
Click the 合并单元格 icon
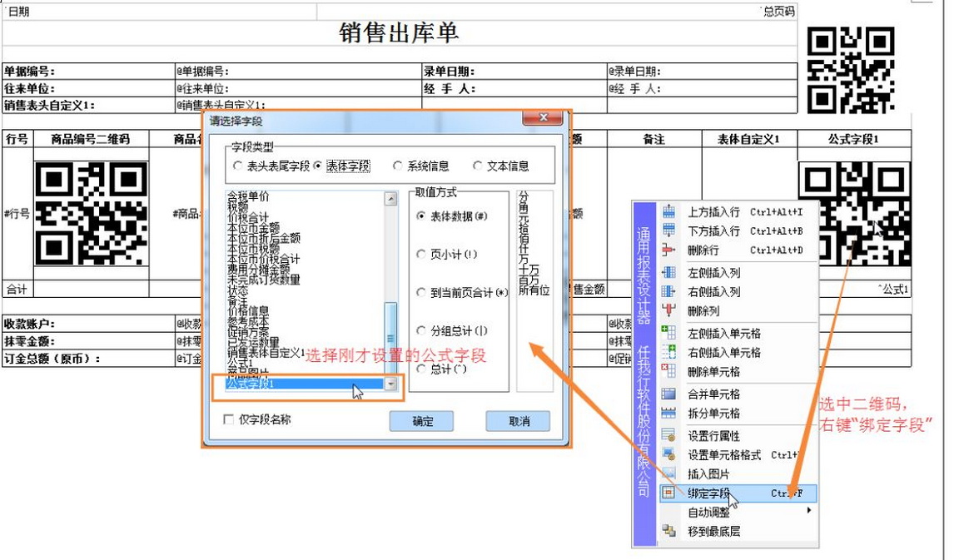(668, 394)
